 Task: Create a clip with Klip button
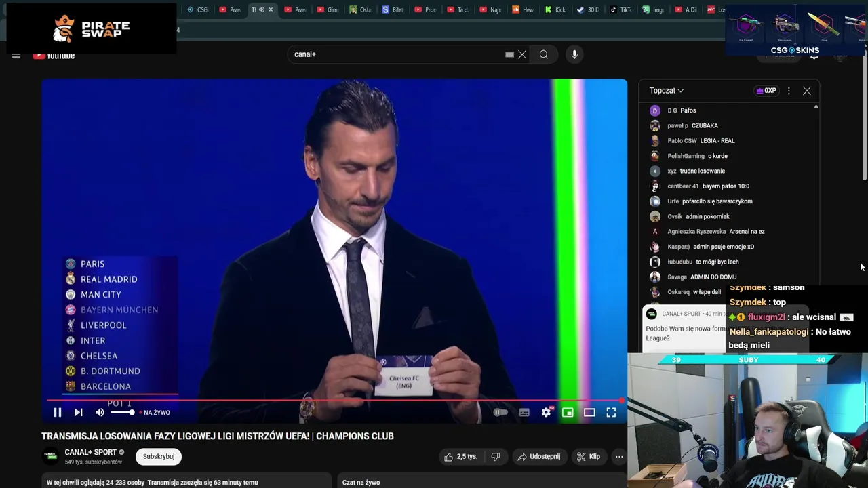(589, 457)
